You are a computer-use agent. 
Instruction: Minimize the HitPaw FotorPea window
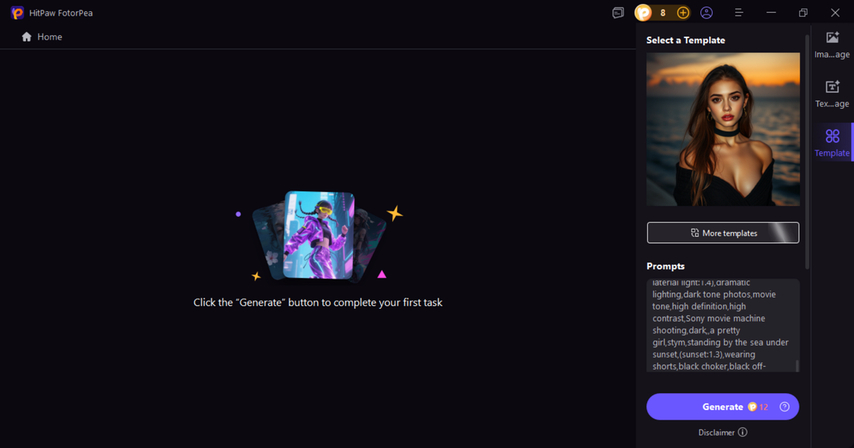pos(771,13)
